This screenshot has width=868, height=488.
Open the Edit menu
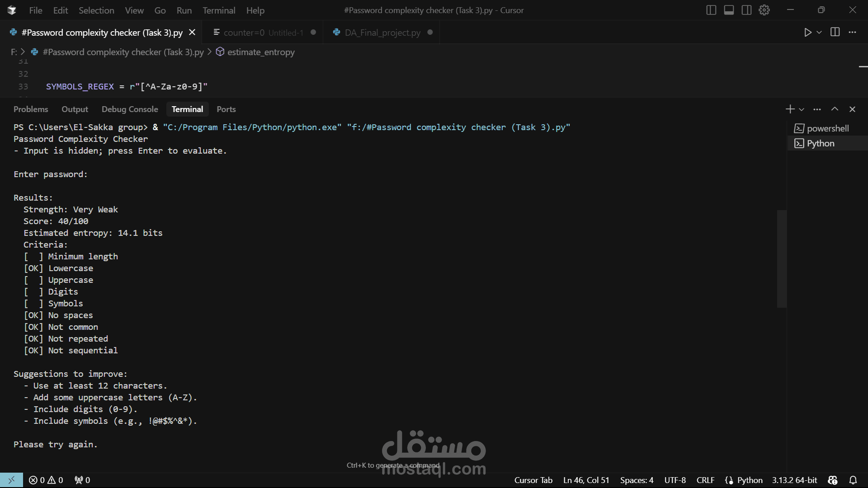pyautogui.click(x=61, y=10)
